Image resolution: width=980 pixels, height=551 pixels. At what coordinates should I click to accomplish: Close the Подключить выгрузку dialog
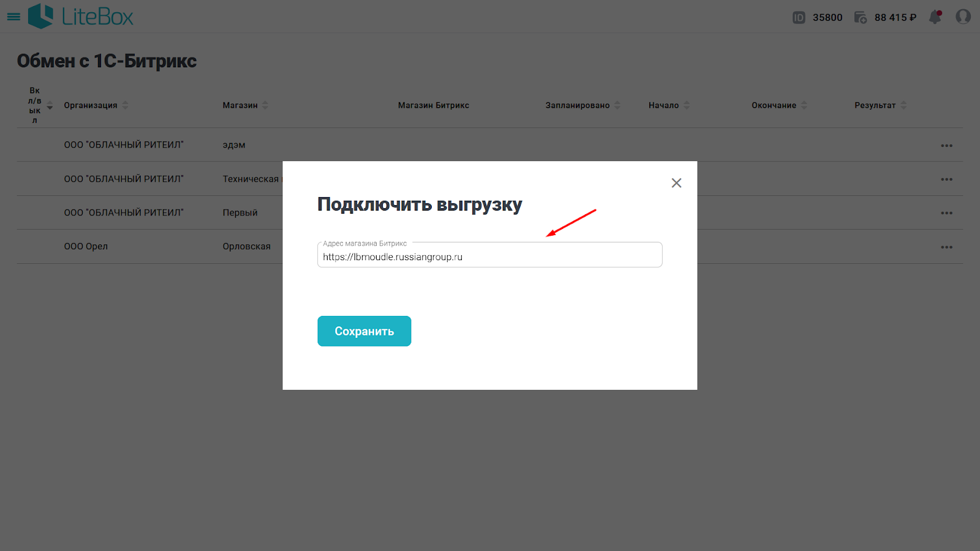click(x=676, y=183)
